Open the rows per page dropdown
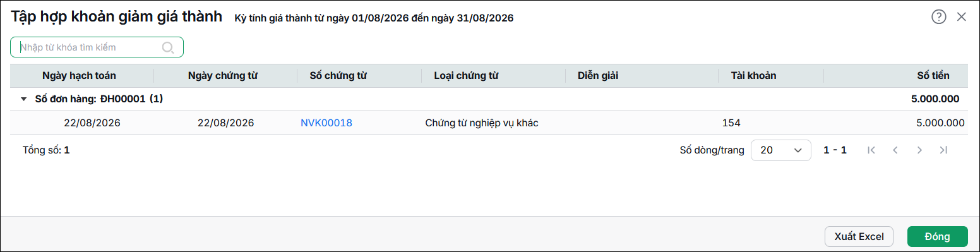The height and width of the screenshot is (252, 980). [780, 150]
